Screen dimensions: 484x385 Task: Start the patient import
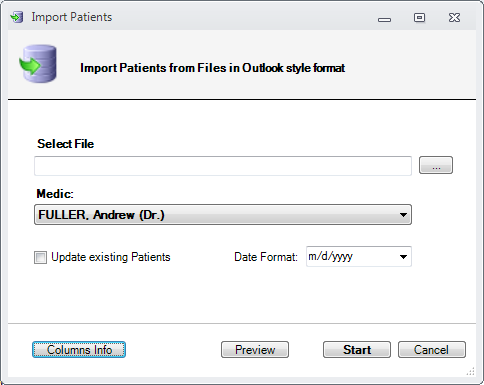357,350
